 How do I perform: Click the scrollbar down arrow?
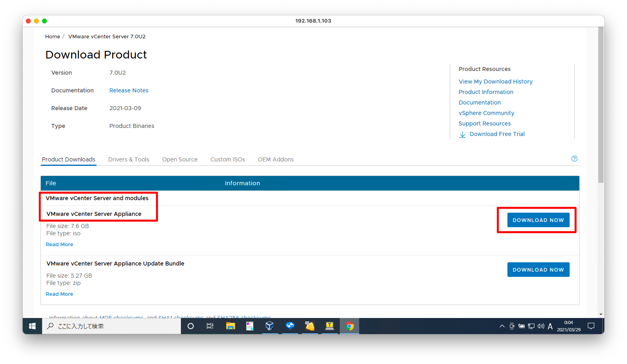click(601, 314)
